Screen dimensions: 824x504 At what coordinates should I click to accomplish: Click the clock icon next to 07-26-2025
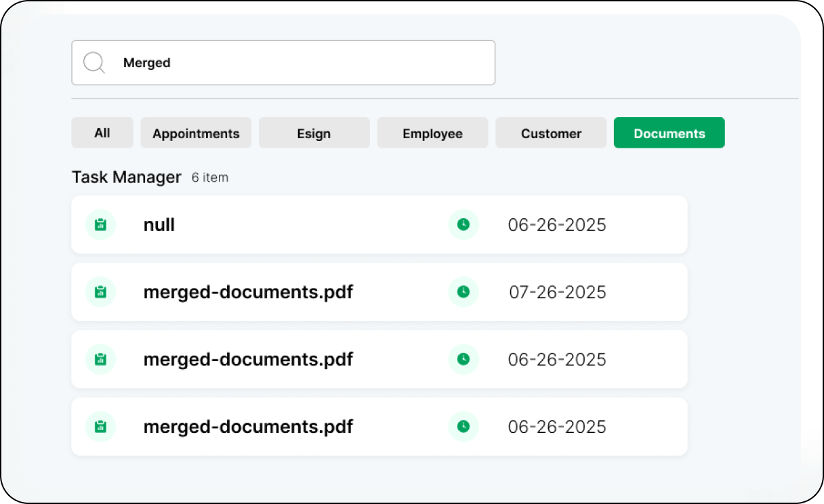tap(464, 292)
